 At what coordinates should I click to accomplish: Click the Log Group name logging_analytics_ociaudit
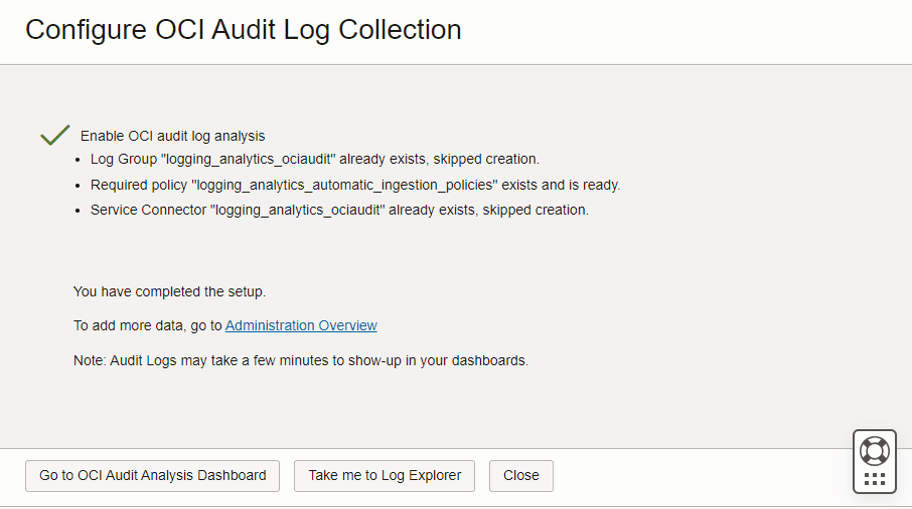[x=248, y=159]
